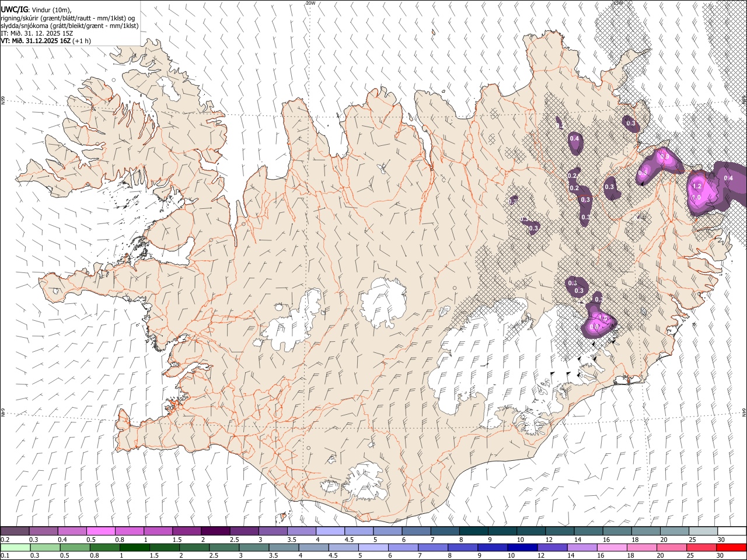Click the light periwinkle swatch labeled 4 on upper legend
The width and height of the screenshot is (747, 560).
[x=330, y=531]
